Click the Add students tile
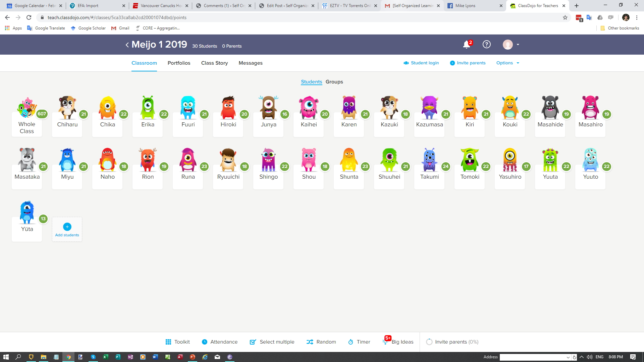 (67, 230)
